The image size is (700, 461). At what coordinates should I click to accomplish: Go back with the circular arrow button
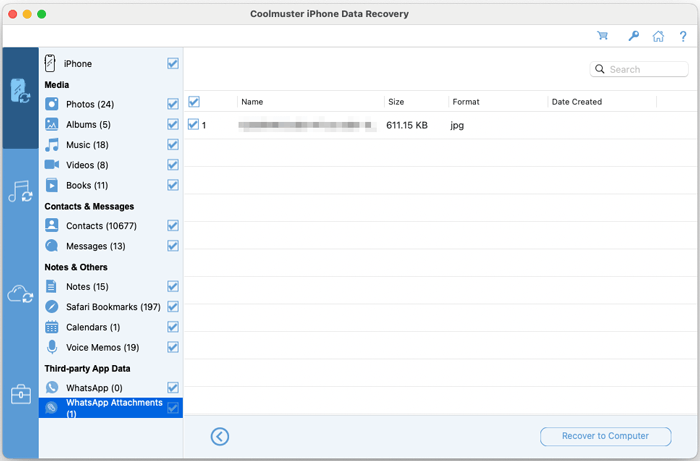pyautogui.click(x=220, y=436)
